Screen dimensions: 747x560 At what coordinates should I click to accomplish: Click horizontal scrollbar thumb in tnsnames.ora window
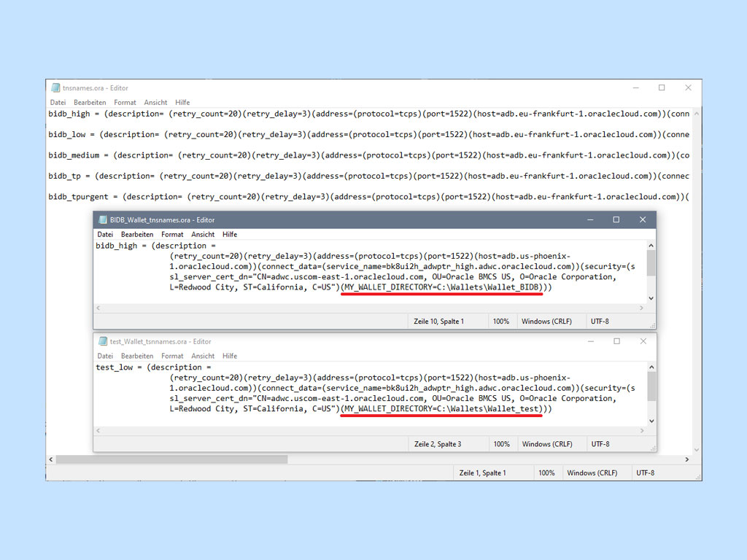click(x=172, y=459)
